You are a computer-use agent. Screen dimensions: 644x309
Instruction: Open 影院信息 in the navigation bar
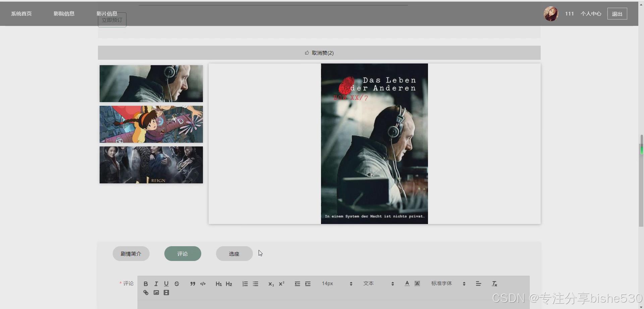pyautogui.click(x=64, y=14)
